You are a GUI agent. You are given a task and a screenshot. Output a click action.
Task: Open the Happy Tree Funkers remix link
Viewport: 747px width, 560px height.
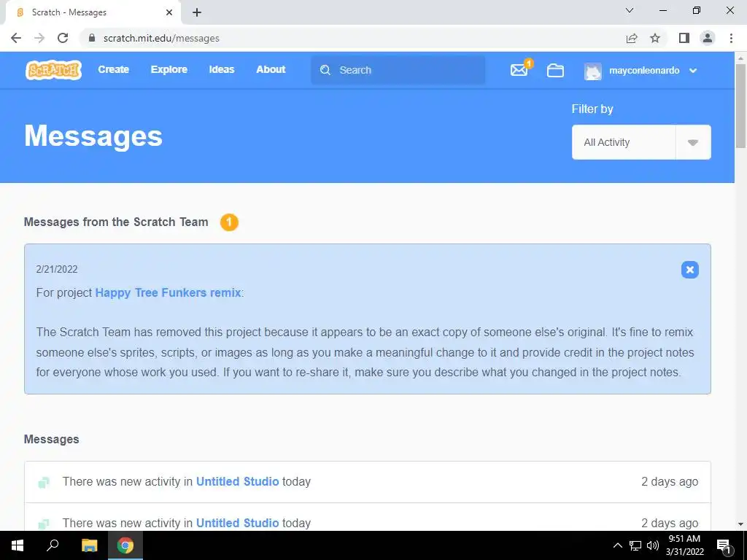169,292
